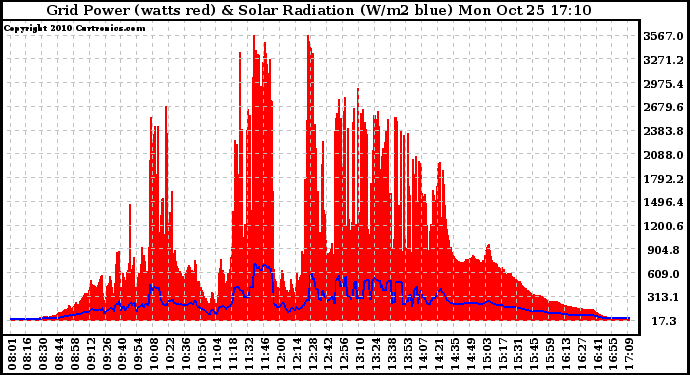The height and width of the screenshot is (375, 690).
Task: Click the 16:27 time label
Action: (581, 353)
